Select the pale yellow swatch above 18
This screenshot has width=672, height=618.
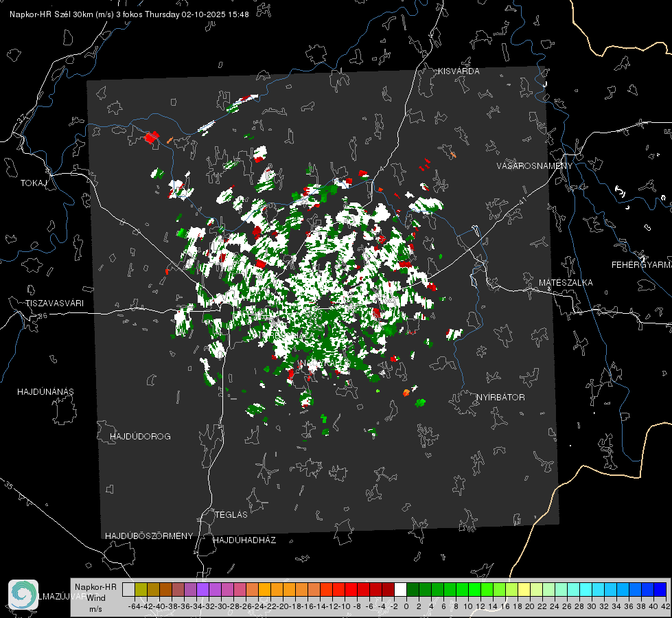(524, 589)
